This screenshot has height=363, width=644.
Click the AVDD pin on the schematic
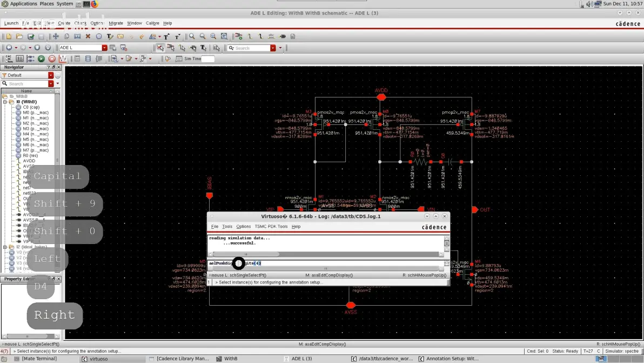[x=381, y=97]
